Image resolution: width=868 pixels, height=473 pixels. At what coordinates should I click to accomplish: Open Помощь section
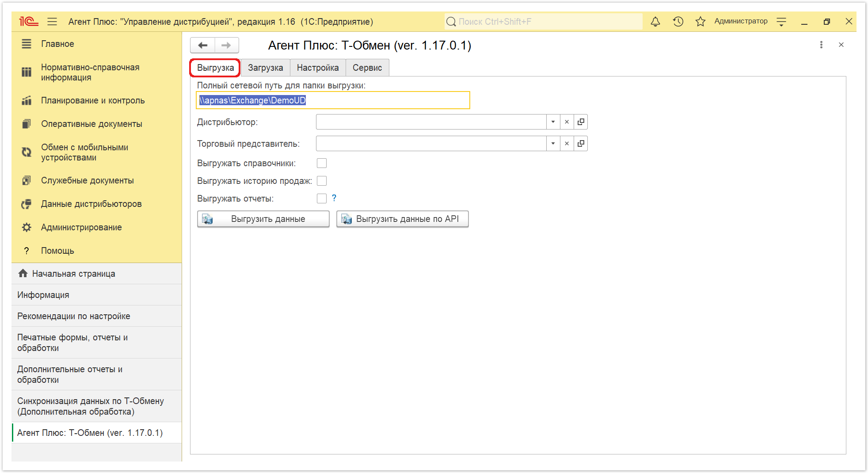point(57,251)
